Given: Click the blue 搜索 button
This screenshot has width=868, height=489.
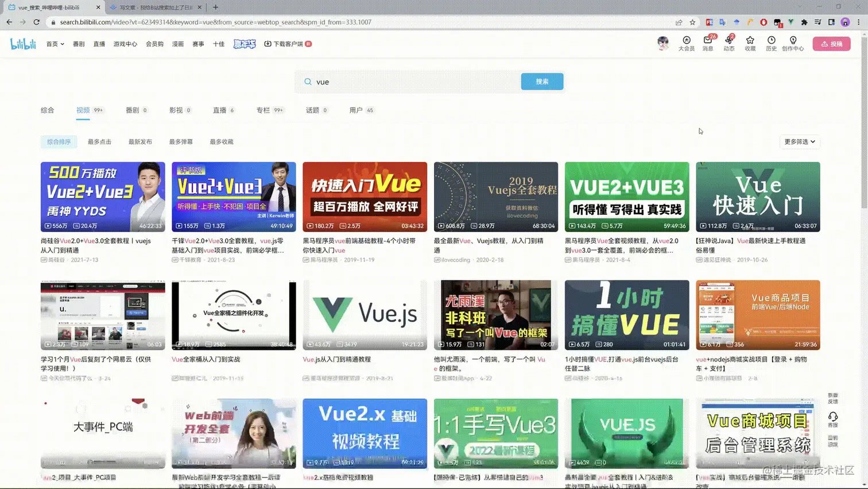Looking at the screenshot, I should pyautogui.click(x=542, y=82).
